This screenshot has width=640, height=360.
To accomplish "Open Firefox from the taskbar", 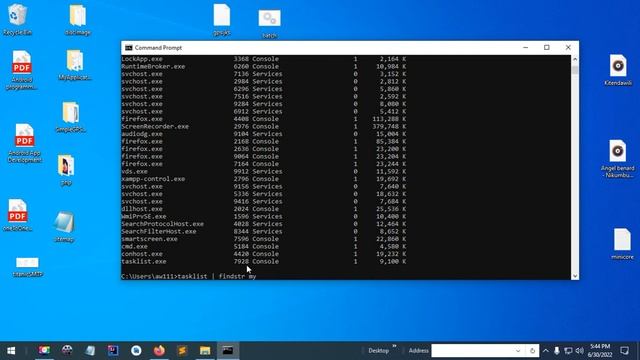I will tap(159, 351).
